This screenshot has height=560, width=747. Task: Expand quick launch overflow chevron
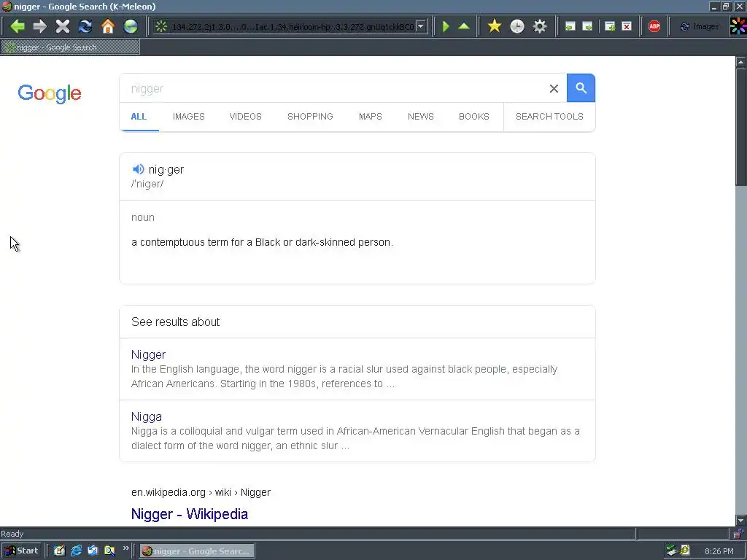coord(125,548)
